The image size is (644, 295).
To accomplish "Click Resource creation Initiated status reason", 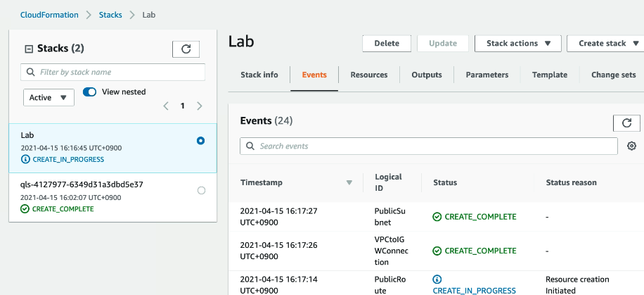I will 577,285.
